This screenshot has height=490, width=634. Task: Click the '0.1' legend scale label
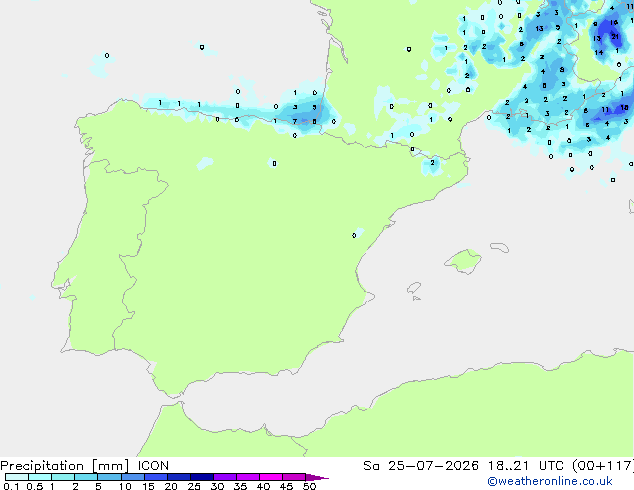point(11,486)
